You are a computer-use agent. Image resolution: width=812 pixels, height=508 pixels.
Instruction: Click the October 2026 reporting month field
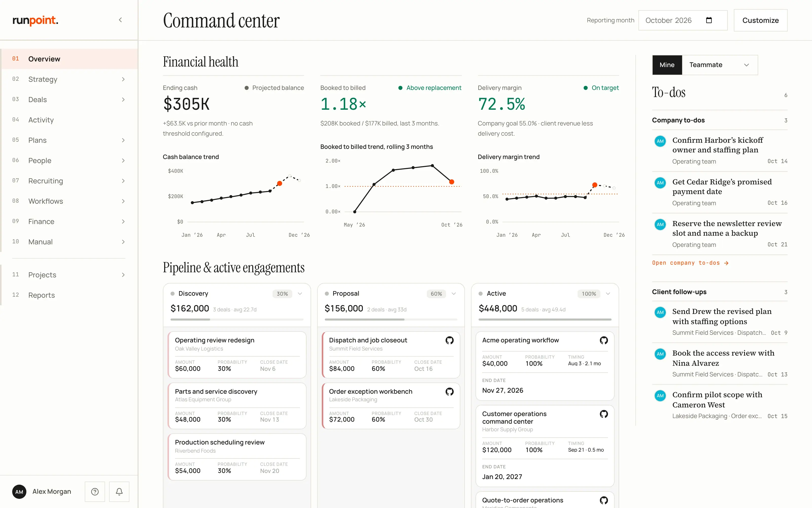click(683, 20)
